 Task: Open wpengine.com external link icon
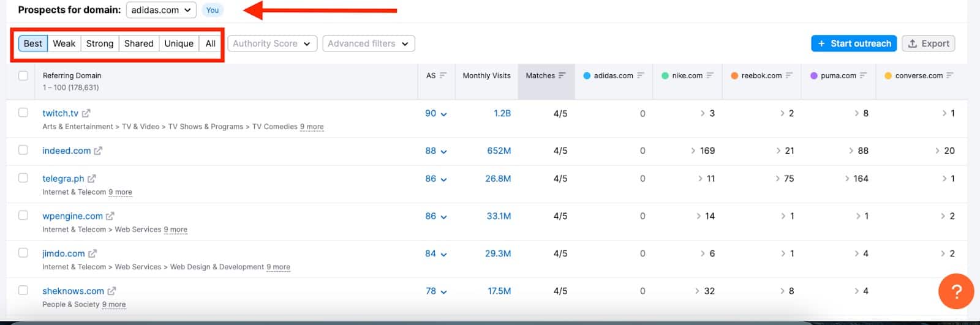[110, 216]
